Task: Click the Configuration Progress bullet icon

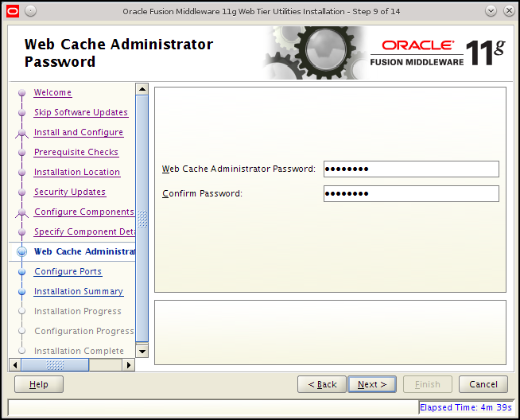Action: pos(22,331)
